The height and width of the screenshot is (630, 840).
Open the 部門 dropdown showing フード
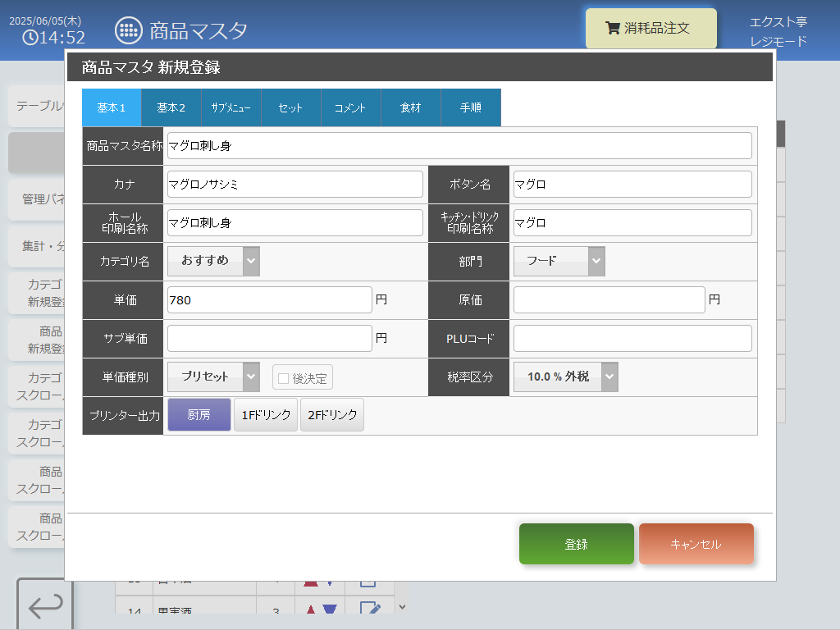(559, 261)
